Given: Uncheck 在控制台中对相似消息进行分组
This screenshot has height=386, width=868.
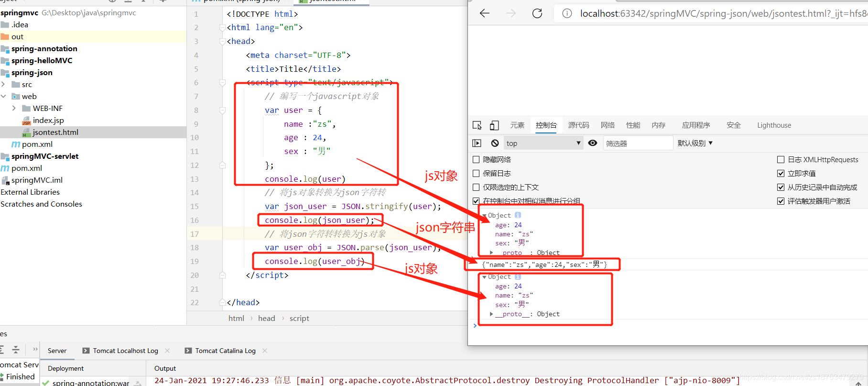Looking at the screenshot, I should (476, 201).
